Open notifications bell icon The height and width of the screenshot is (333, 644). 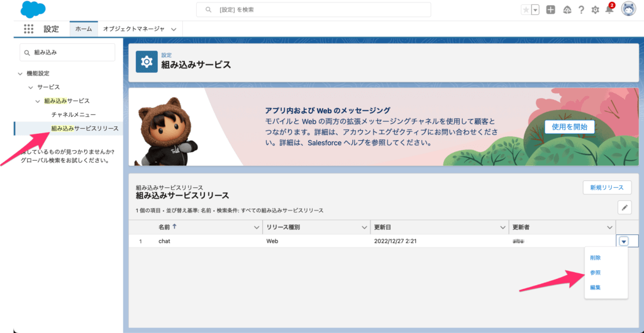point(609,10)
